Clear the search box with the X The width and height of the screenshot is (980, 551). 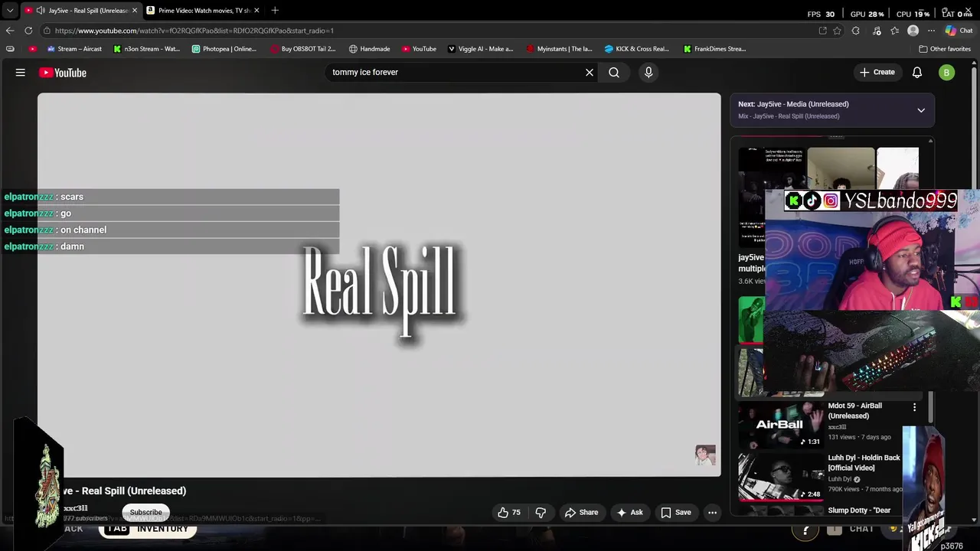(x=590, y=72)
